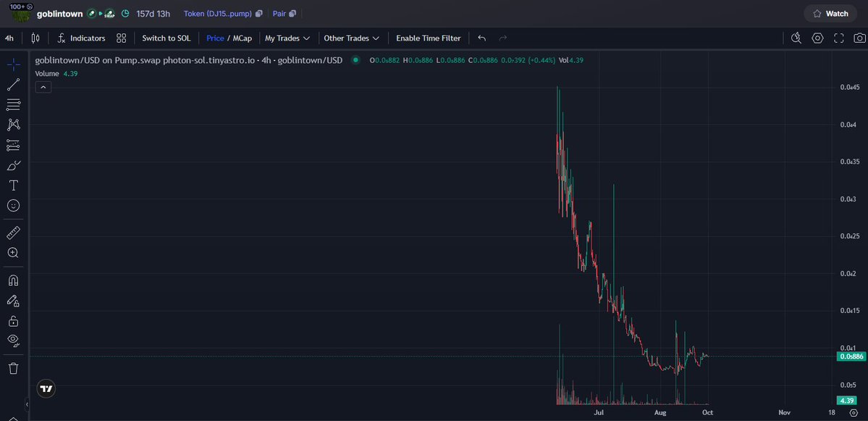Open the indicator templates grid icon

tap(121, 38)
